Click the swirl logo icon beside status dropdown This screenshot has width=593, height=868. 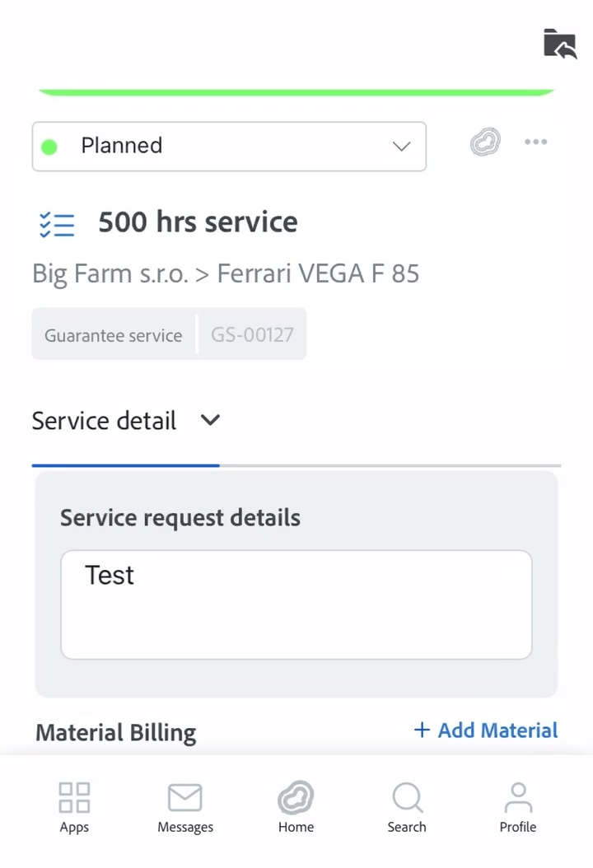pyautogui.click(x=486, y=142)
